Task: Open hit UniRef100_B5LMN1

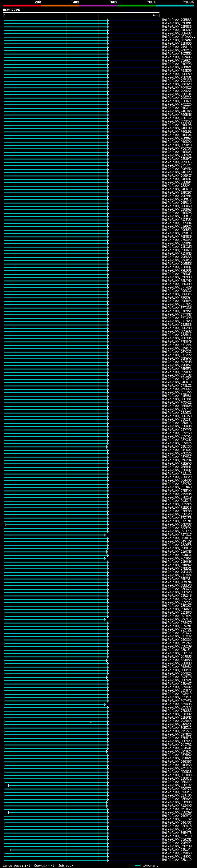Action: click(x=177, y=23)
